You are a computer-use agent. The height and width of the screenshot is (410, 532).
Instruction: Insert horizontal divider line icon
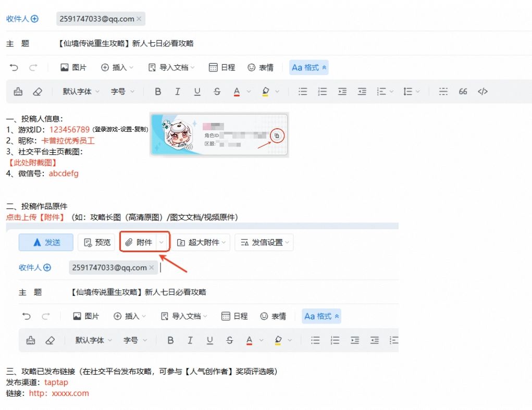click(443, 92)
